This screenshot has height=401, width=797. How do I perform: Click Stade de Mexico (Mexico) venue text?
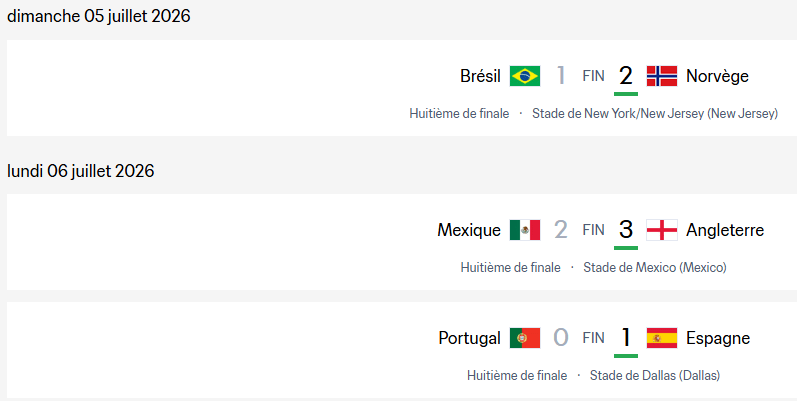click(655, 267)
